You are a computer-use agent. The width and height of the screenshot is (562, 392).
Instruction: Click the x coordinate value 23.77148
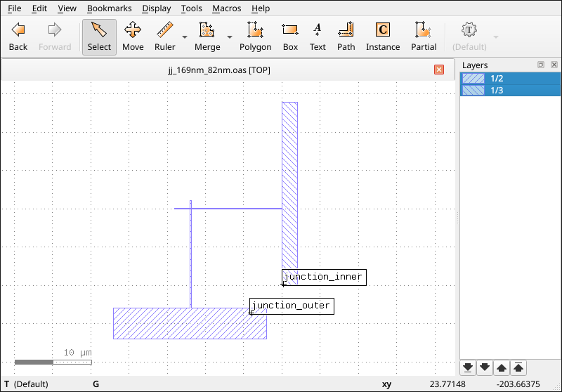pyautogui.click(x=447, y=384)
